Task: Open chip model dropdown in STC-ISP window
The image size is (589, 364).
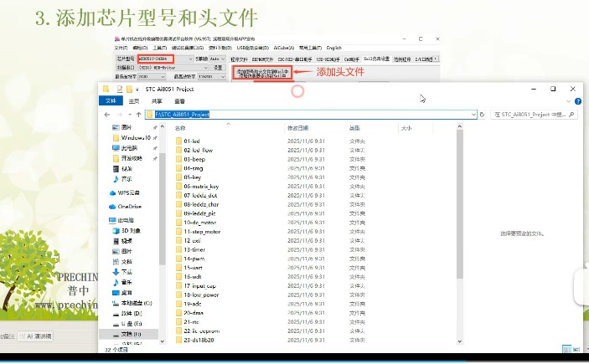Action: [190, 59]
